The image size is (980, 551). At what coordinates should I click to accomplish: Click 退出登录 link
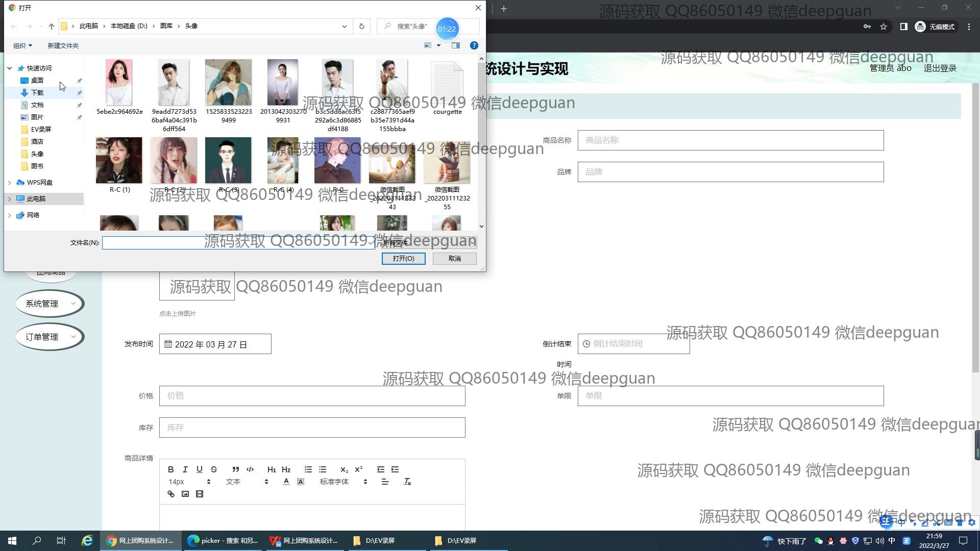[940, 68]
